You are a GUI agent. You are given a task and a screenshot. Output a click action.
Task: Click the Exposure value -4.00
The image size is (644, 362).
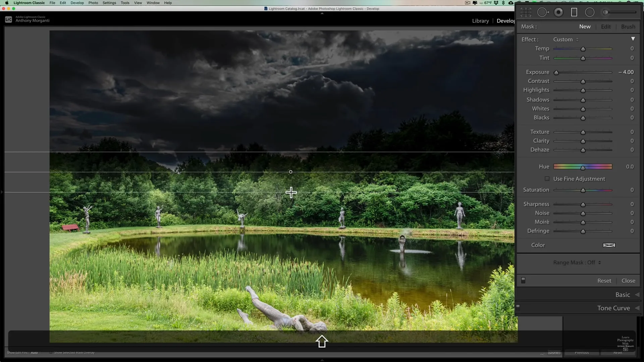[626, 72]
